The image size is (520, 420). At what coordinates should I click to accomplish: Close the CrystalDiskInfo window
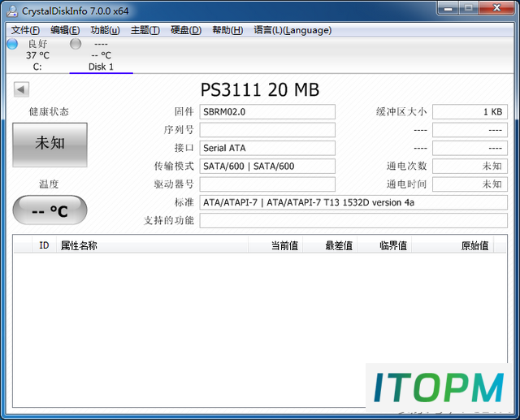click(496, 8)
